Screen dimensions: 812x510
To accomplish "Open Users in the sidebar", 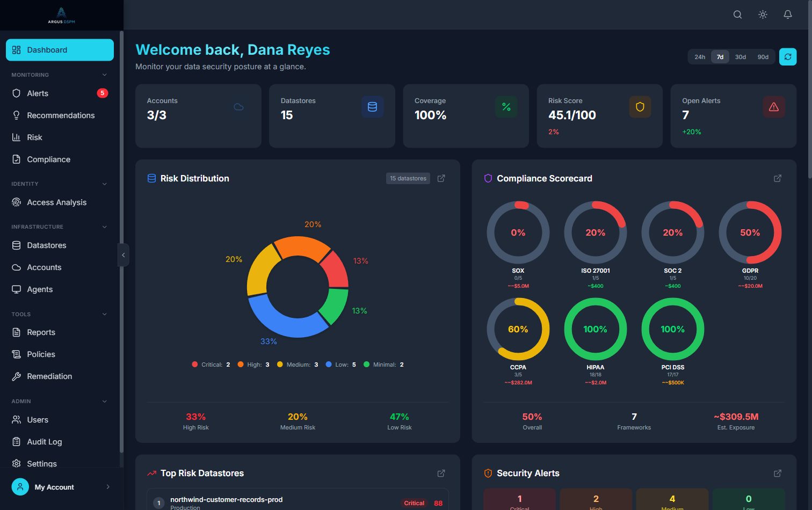I will pyautogui.click(x=60, y=420).
